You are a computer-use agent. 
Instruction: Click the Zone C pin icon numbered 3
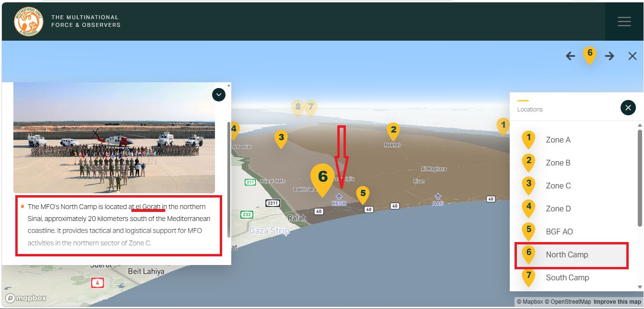click(x=528, y=186)
